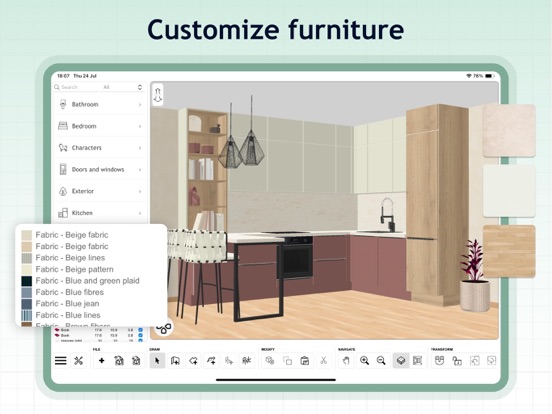This screenshot has width=552, height=414.
Task: Select the arrow selection tool
Action: coord(157,360)
